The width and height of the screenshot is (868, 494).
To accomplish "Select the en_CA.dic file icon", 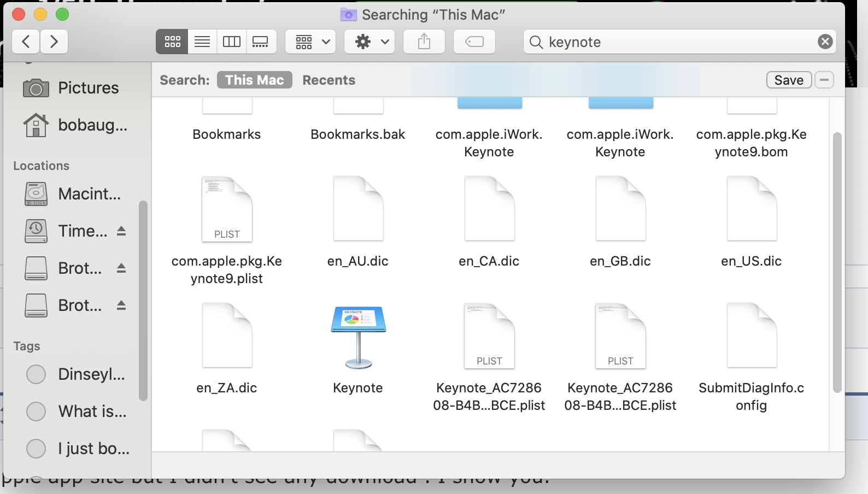I will coord(489,209).
